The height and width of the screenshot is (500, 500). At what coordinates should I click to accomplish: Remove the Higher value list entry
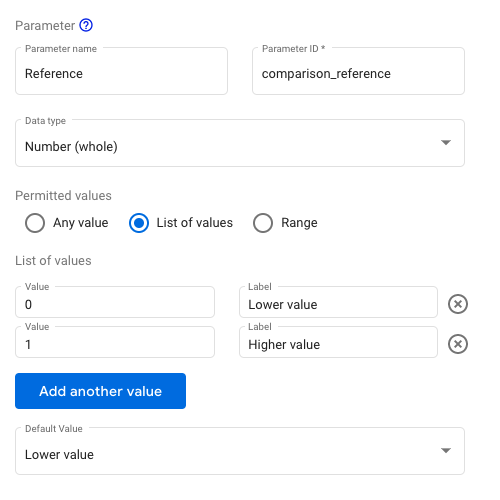pos(458,344)
